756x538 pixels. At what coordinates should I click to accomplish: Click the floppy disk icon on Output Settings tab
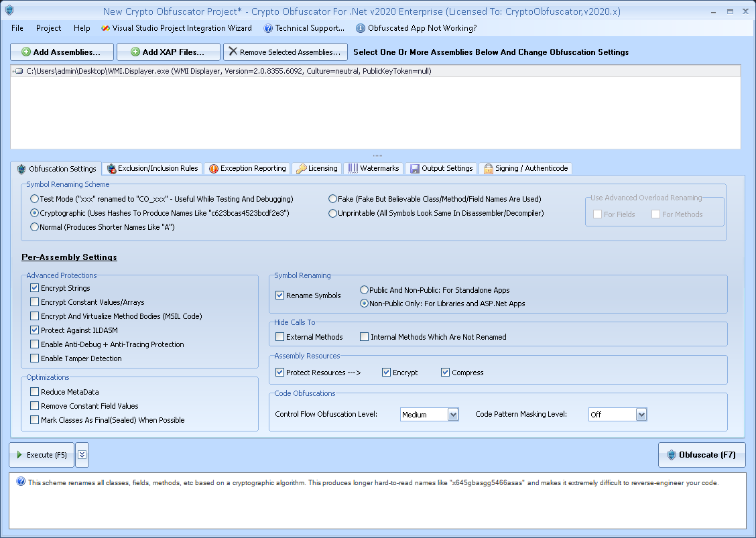tap(415, 169)
